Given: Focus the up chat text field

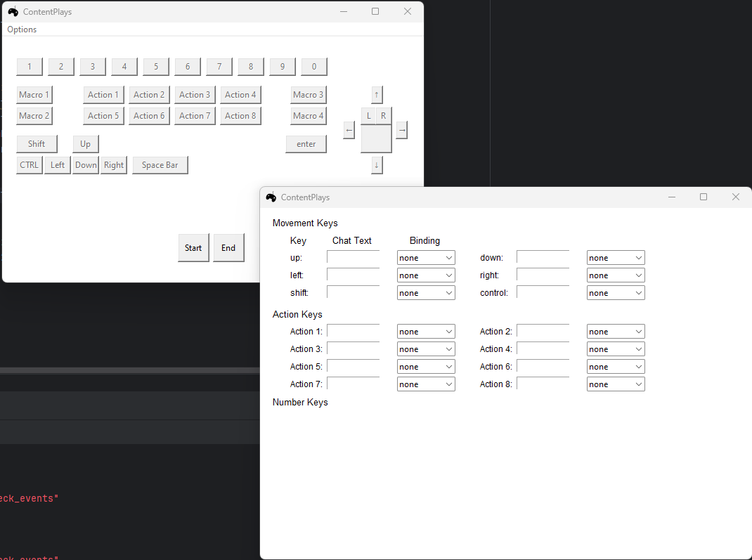Looking at the screenshot, I should click(x=354, y=257).
